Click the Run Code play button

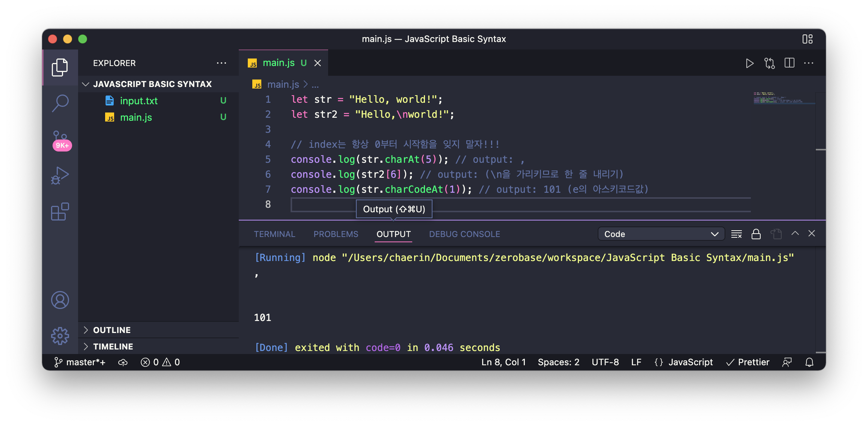pos(749,63)
